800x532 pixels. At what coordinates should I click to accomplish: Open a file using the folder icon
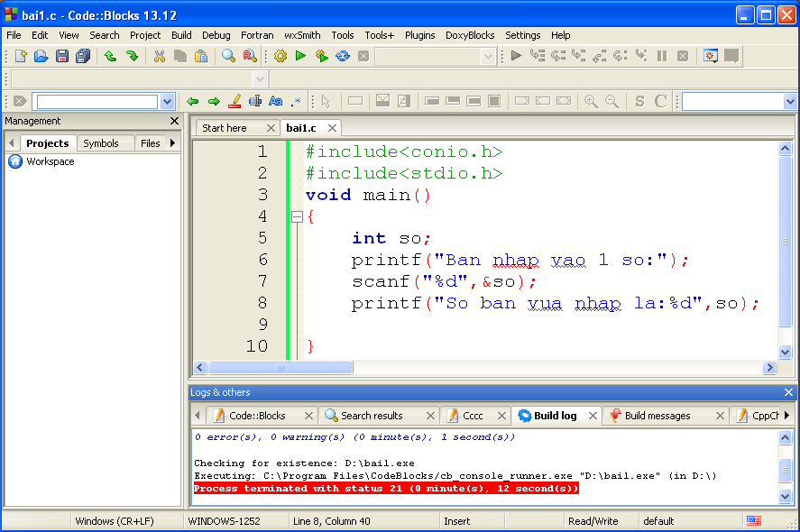pos(41,56)
